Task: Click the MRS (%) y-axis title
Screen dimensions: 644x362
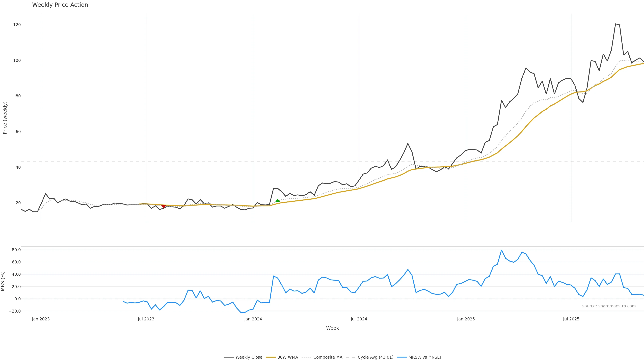Action: point(3,281)
